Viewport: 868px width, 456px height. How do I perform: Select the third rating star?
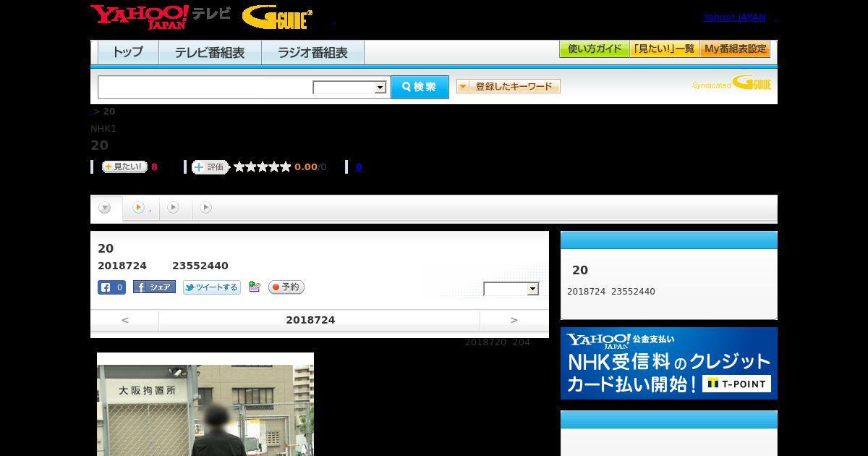click(263, 167)
